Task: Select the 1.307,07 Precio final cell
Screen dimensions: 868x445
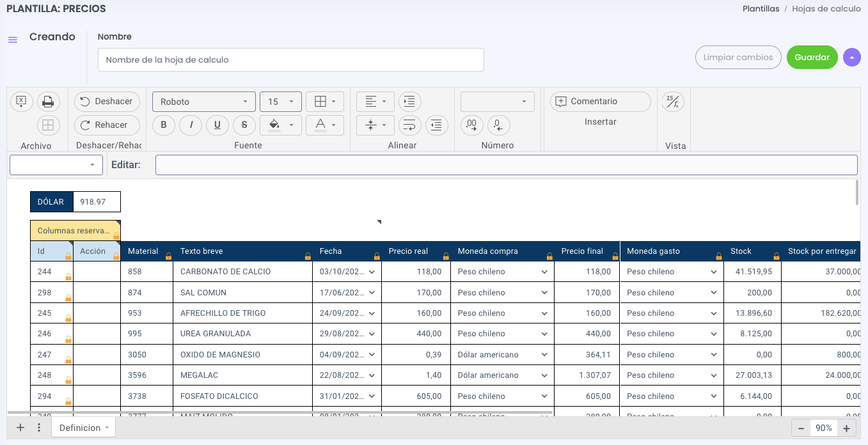Action: pyautogui.click(x=587, y=375)
